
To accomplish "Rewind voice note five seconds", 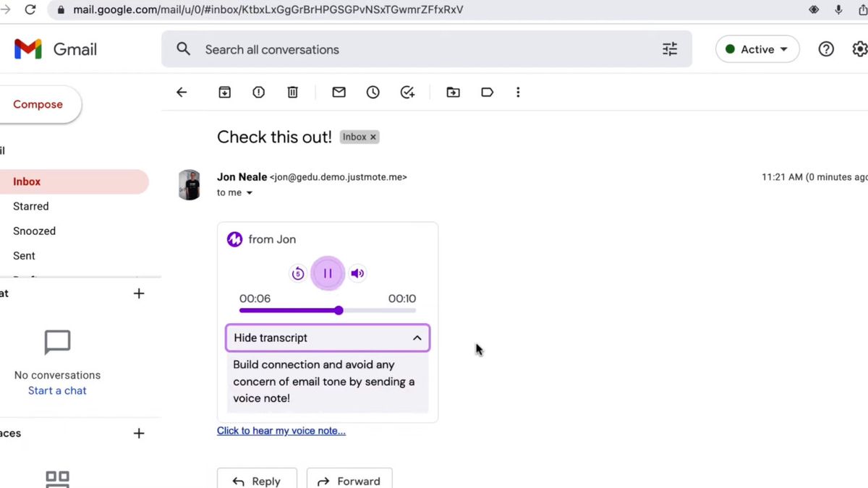I will (297, 273).
